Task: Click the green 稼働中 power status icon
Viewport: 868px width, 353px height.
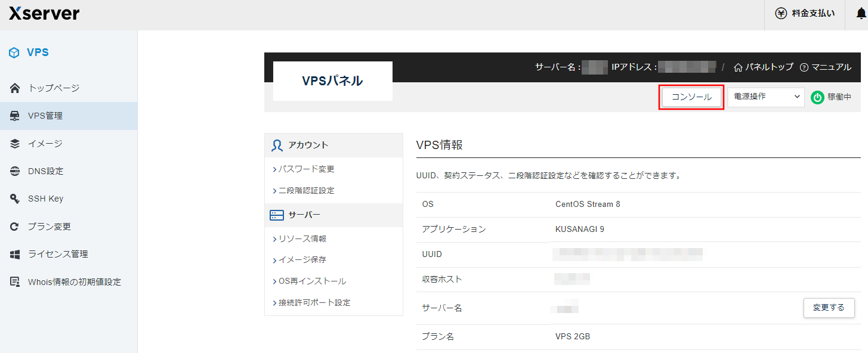Action: click(818, 97)
